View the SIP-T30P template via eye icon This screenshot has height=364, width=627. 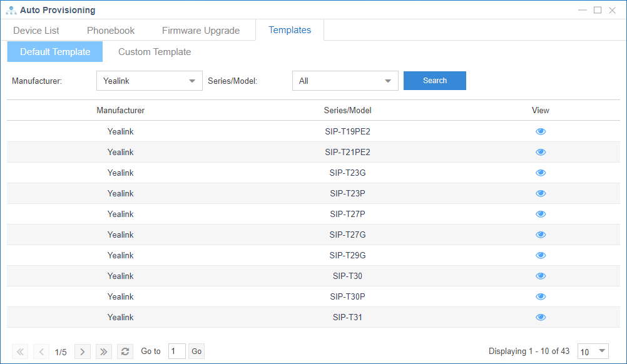541,296
